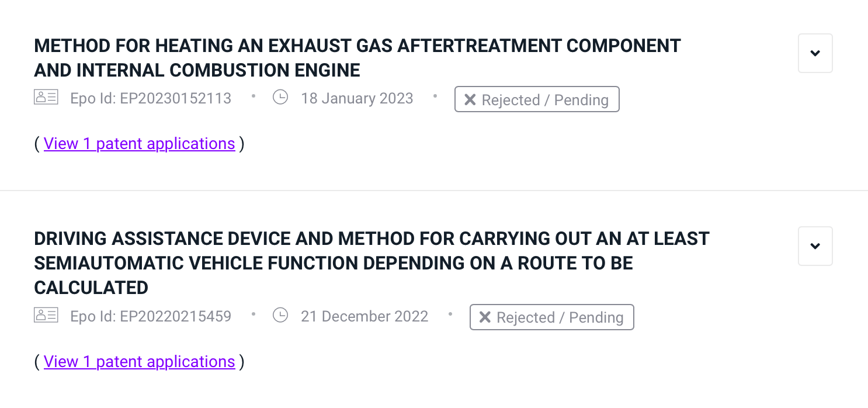The image size is (868, 408).
Task: Click the Rejected / Pending label of EP20230152113
Action: pyautogui.click(x=544, y=100)
